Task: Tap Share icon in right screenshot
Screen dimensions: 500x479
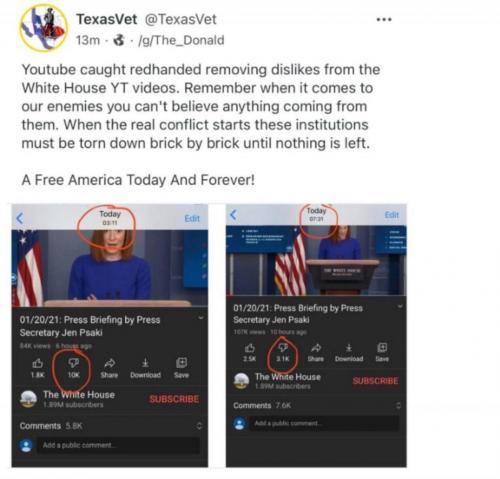Action: pos(316,348)
